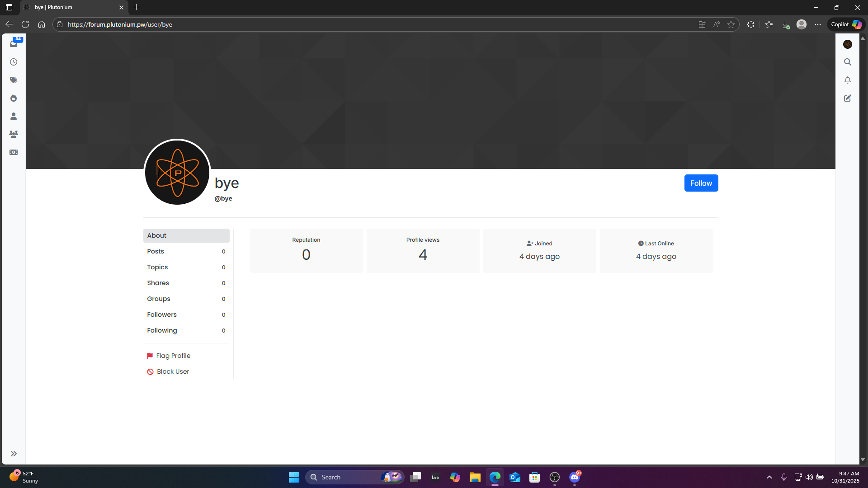Image resolution: width=868 pixels, height=488 pixels.
Task: Click the Block User link
Action: pyautogui.click(x=172, y=371)
